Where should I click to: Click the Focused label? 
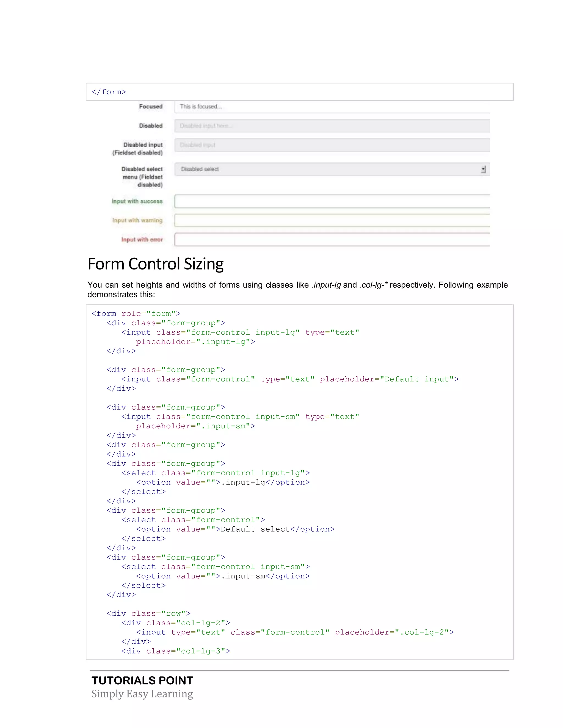(x=151, y=107)
